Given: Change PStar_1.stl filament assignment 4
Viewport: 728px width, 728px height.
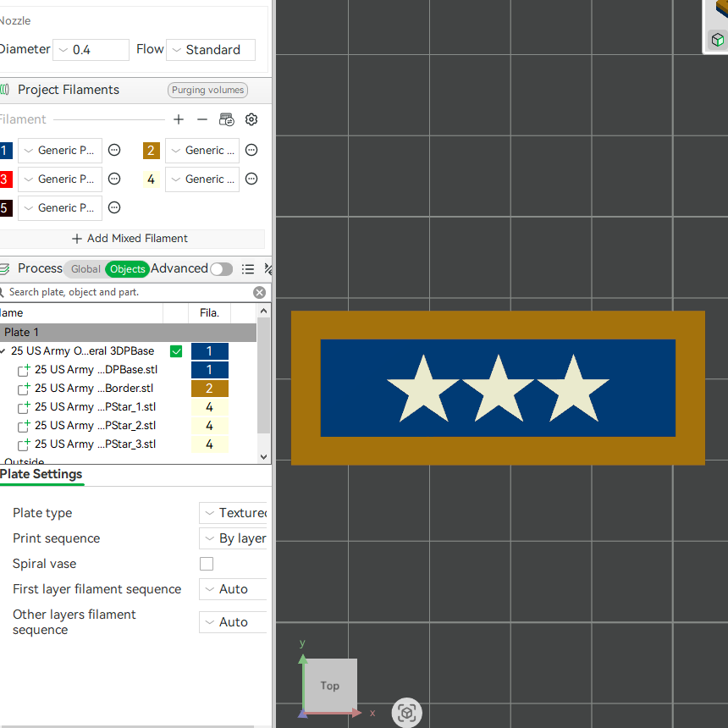Looking at the screenshot, I should pos(209,407).
